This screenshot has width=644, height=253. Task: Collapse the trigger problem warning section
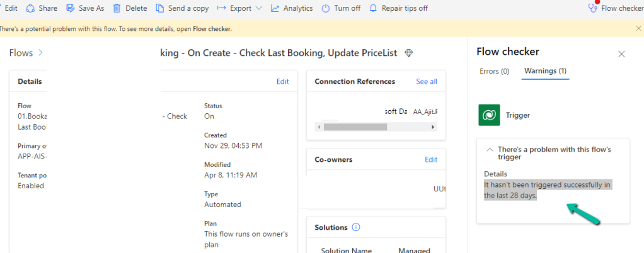click(x=490, y=150)
